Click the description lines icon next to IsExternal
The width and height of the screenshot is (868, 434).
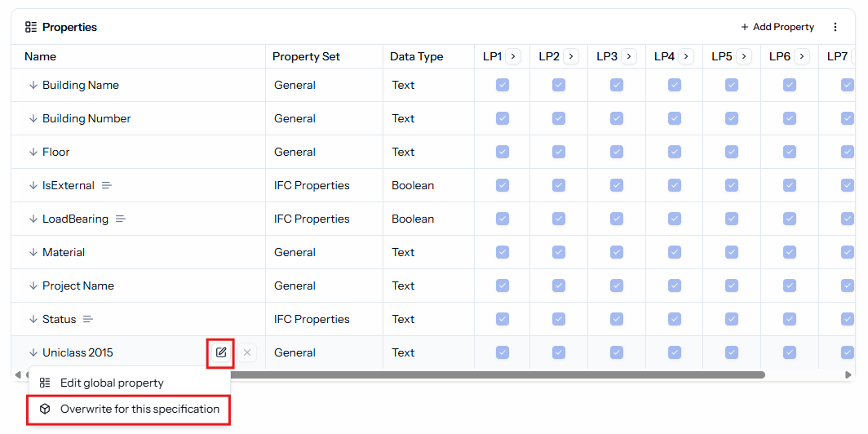[x=107, y=185]
